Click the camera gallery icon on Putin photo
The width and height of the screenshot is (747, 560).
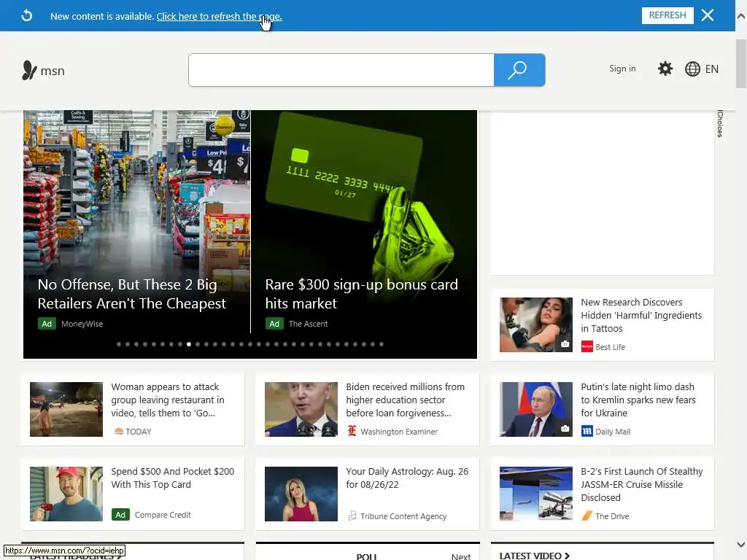565,429
